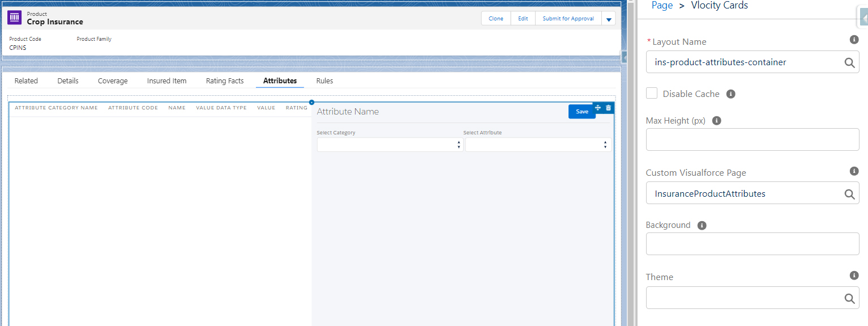Click the Value column header
868x326 pixels.
[x=266, y=108]
